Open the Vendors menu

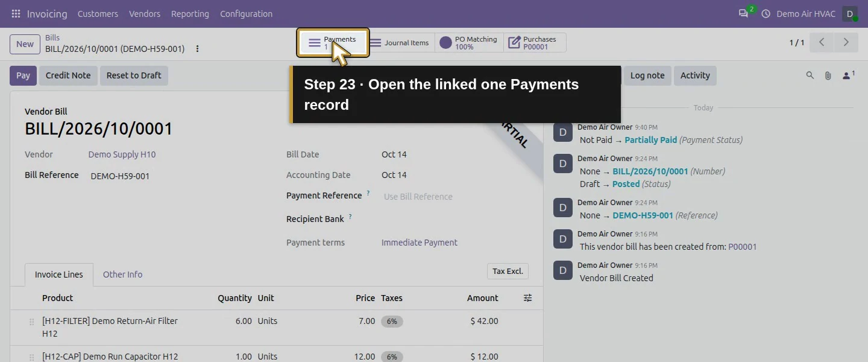145,13
